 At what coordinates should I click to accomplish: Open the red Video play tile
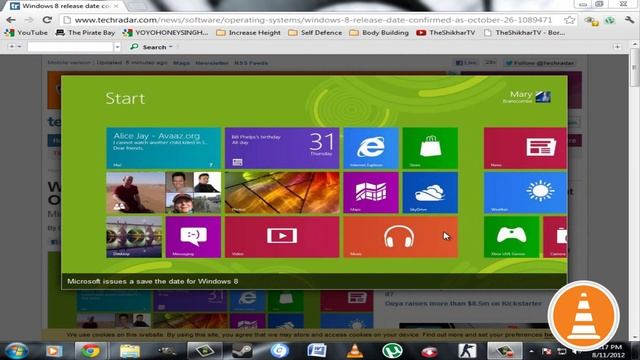pyautogui.click(x=282, y=237)
